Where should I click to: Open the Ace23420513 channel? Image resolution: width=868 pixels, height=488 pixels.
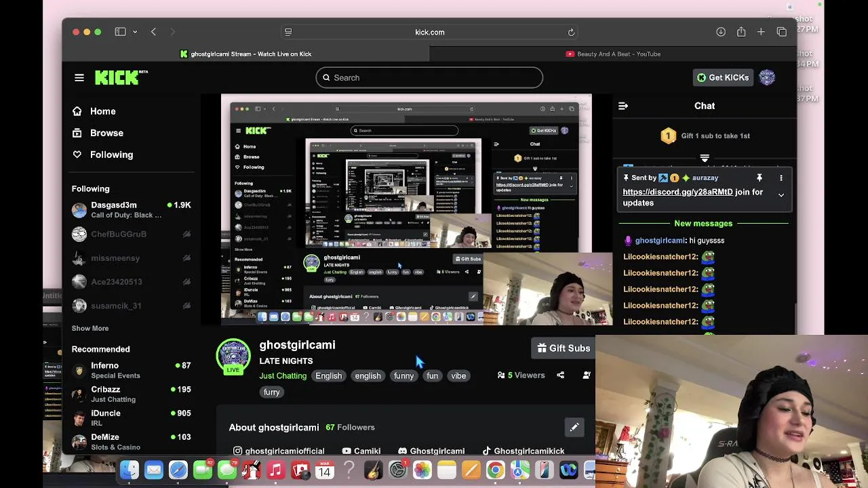pos(132,282)
